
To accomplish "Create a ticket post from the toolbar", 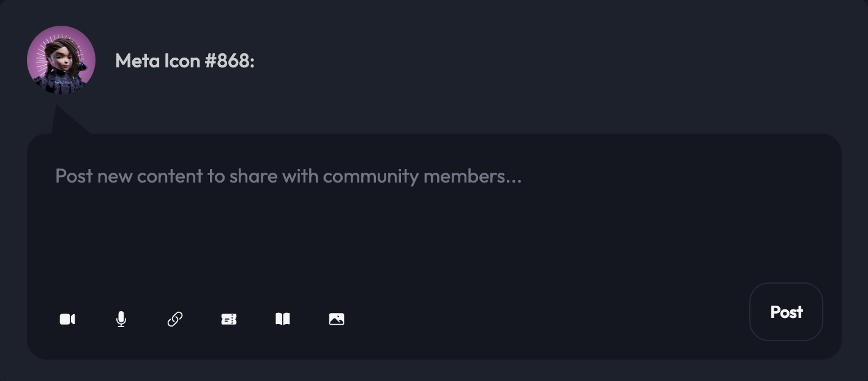I will (x=229, y=319).
